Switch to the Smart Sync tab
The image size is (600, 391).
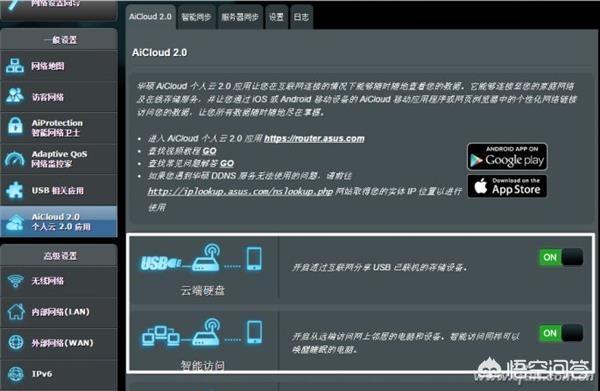[x=196, y=17]
